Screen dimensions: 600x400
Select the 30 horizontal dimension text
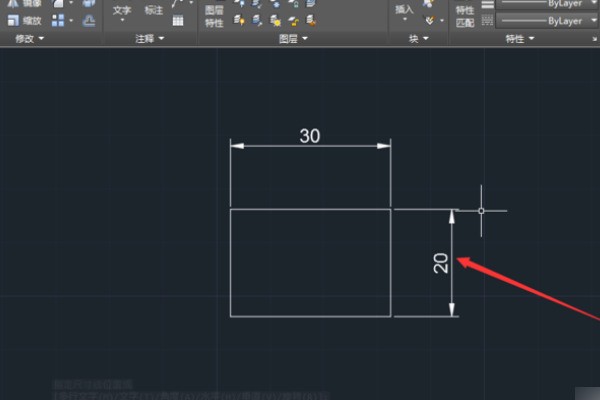pos(310,137)
